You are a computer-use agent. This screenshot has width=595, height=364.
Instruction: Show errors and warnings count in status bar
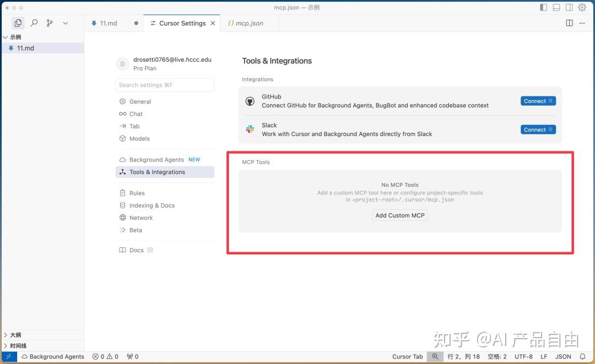[x=105, y=356]
